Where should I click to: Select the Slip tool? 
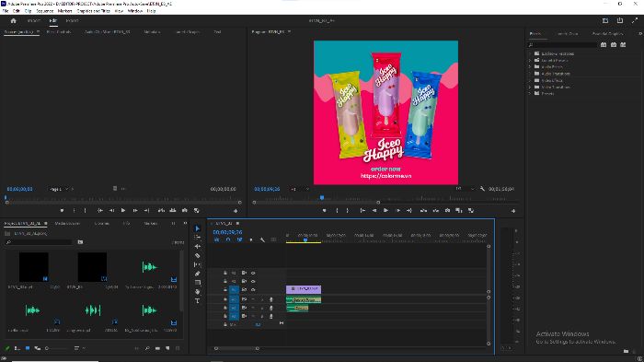pyautogui.click(x=198, y=264)
